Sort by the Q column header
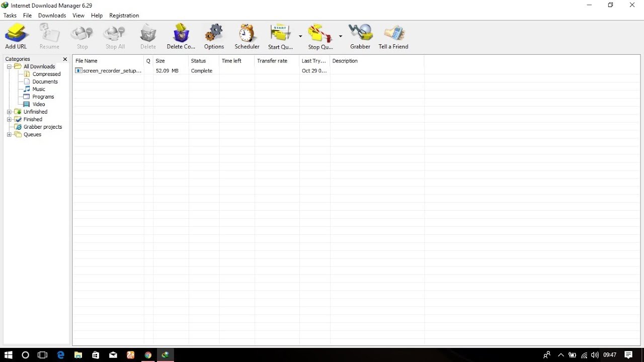 [x=148, y=61]
